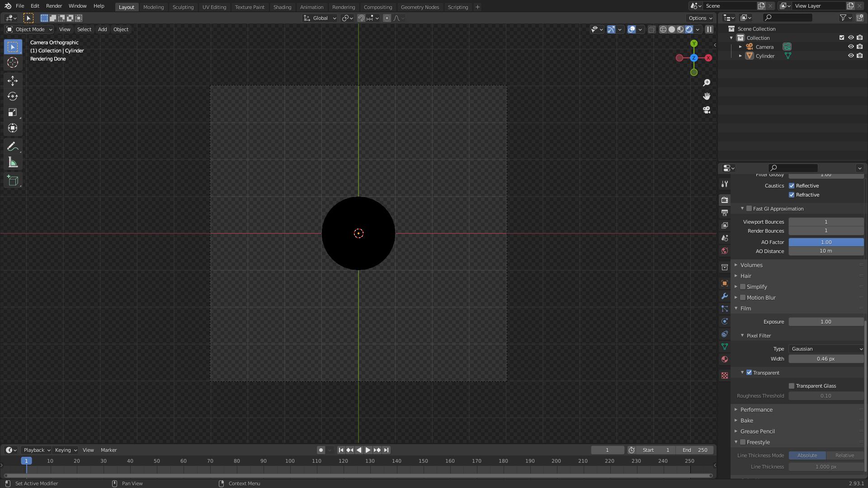The width and height of the screenshot is (868, 488).
Task: Toggle Reflective caustics checkbox
Action: tap(792, 185)
